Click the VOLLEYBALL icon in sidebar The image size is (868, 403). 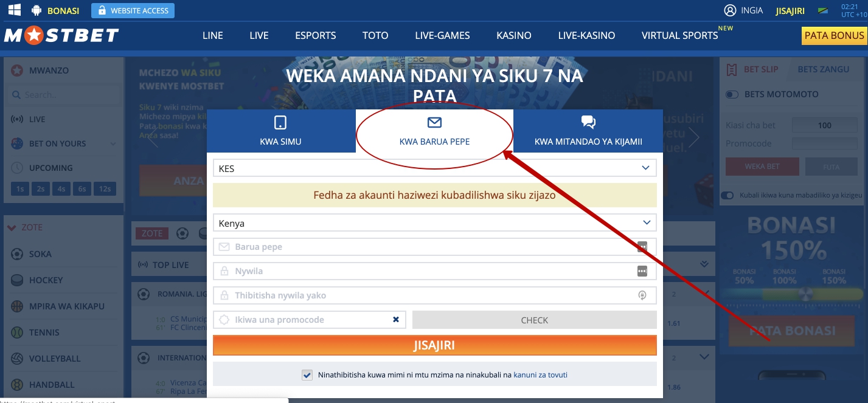click(17, 359)
